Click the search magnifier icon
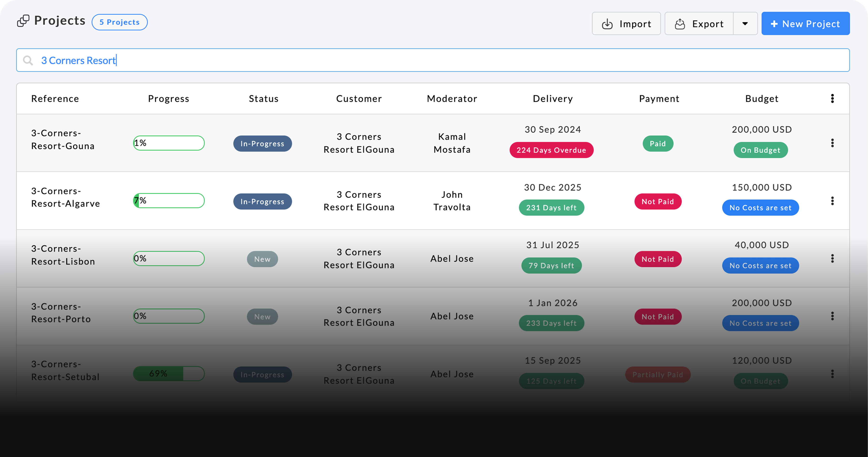This screenshot has width=868, height=457. point(28,60)
